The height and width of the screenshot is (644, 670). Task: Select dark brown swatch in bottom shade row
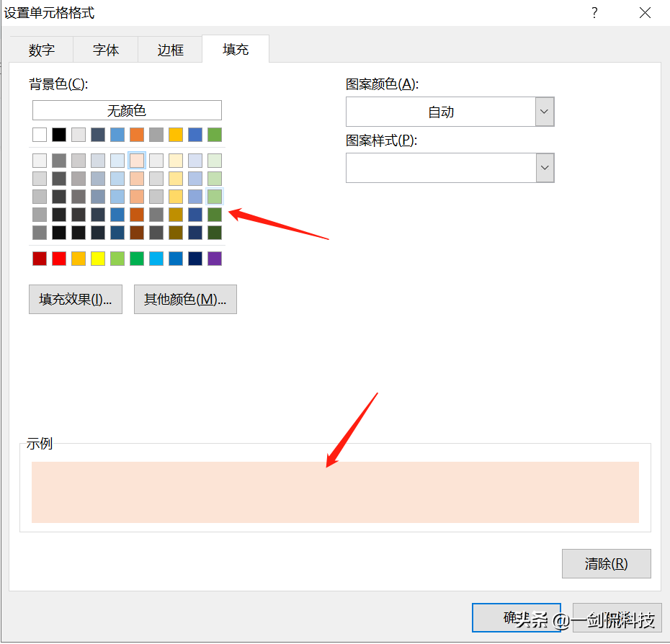[137, 233]
